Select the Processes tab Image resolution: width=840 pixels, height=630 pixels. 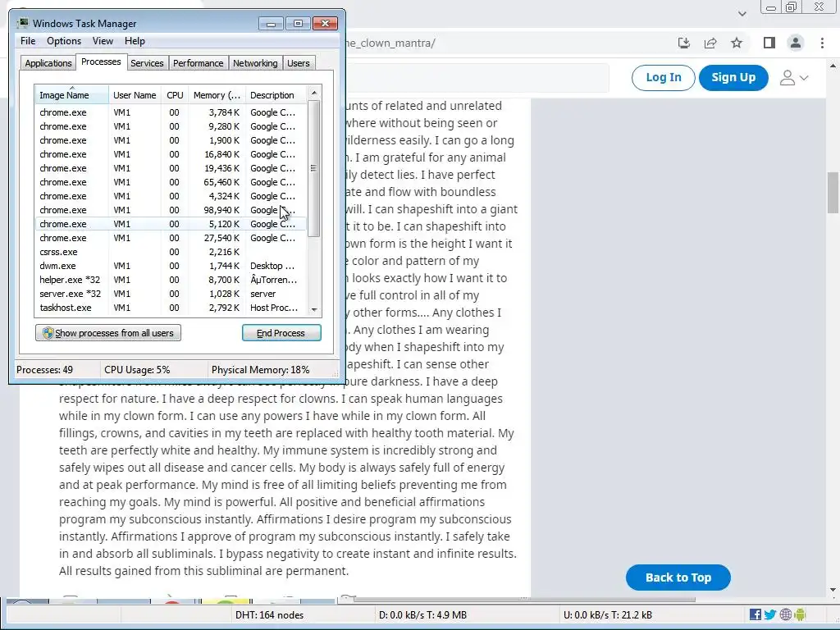pyautogui.click(x=101, y=62)
